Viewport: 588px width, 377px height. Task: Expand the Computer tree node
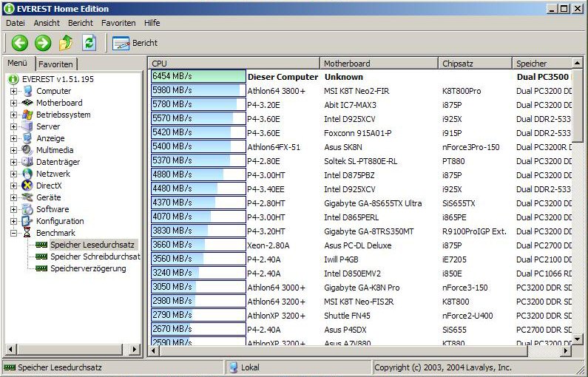point(13,91)
